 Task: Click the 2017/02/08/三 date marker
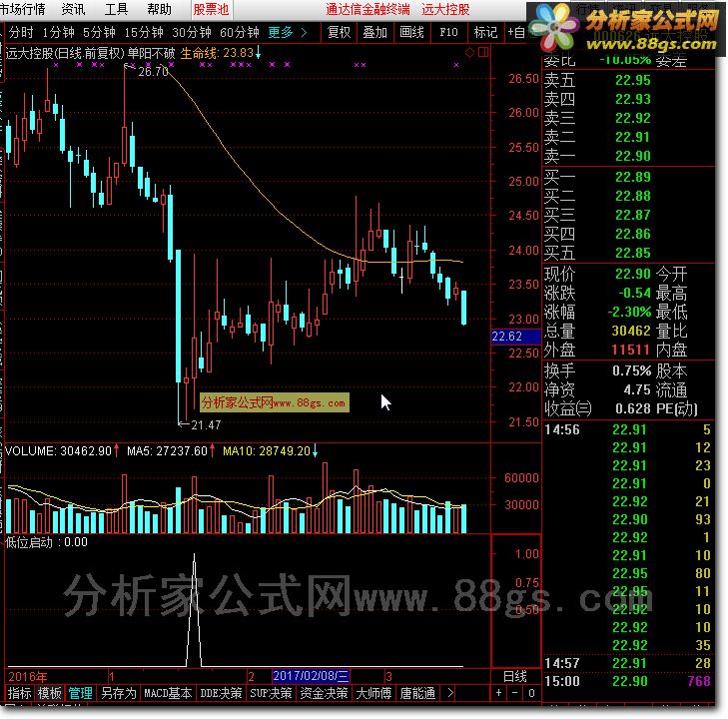coord(311,676)
